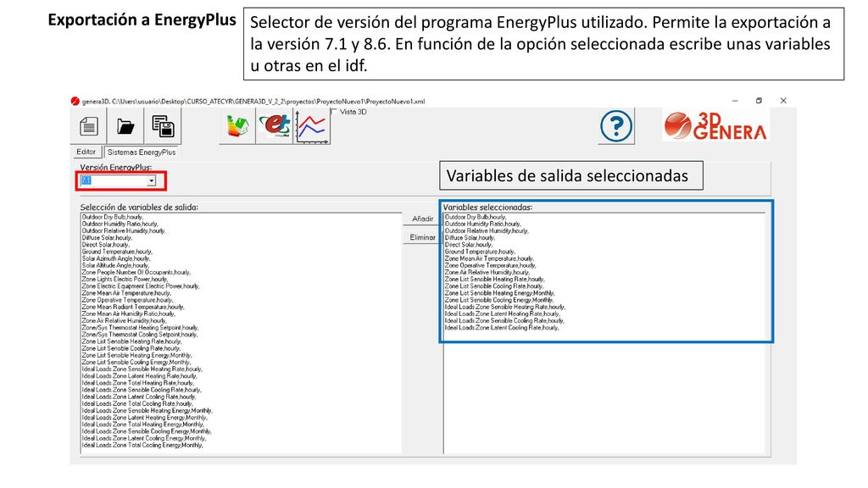The height and width of the screenshot is (488, 868).
Task: Select Direct Solar,hourly under Selección de variables
Action: [x=106, y=245]
